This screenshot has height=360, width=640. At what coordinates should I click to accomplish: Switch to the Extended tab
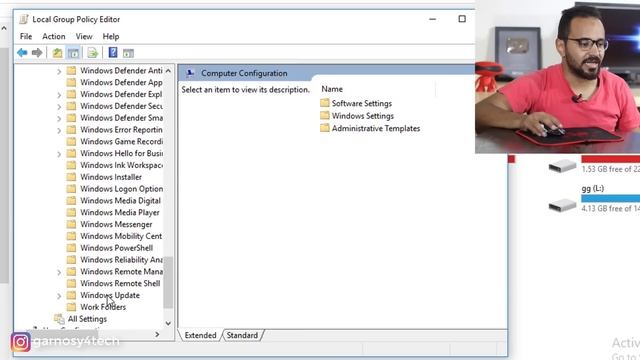(200, 335)
